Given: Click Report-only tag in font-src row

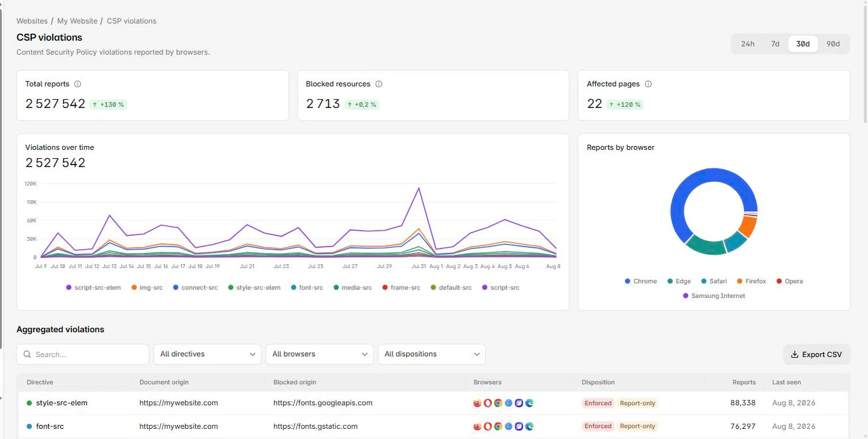Looking at the screenshot, I should point(637,426).
